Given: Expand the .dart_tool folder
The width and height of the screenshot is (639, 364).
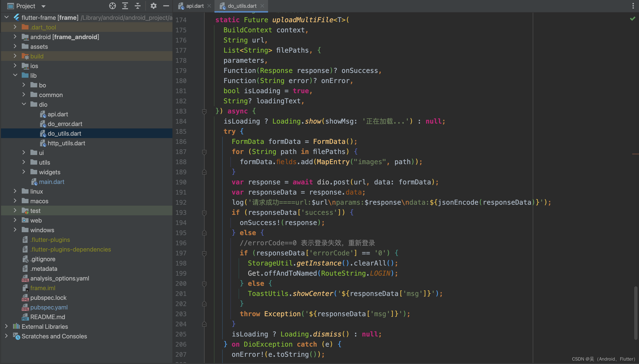Looking at the screenshot, I should (x=15, y=27).
